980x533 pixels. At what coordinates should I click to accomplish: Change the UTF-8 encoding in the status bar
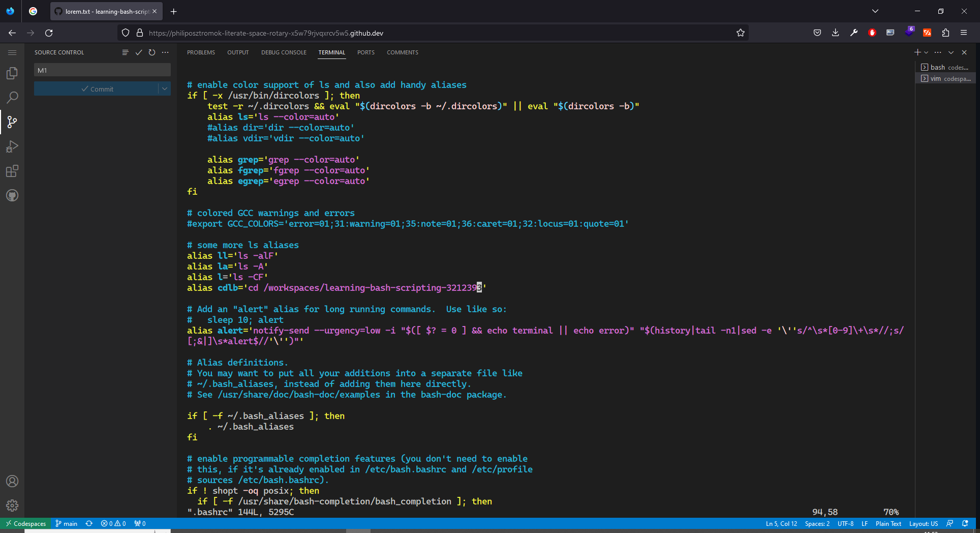[x=846, y=523]
